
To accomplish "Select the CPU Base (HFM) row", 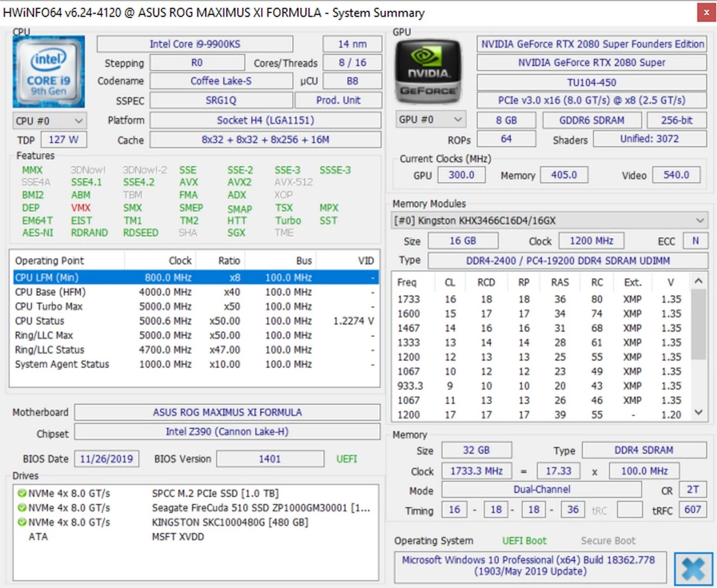I will coord(195,292).
